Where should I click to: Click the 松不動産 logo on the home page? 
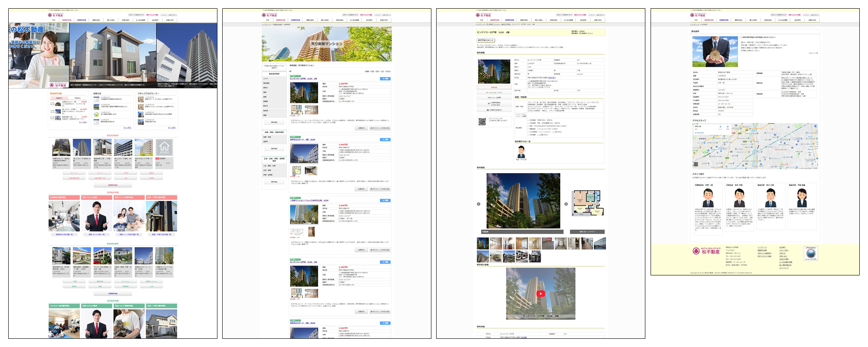[x=56, y=15]
